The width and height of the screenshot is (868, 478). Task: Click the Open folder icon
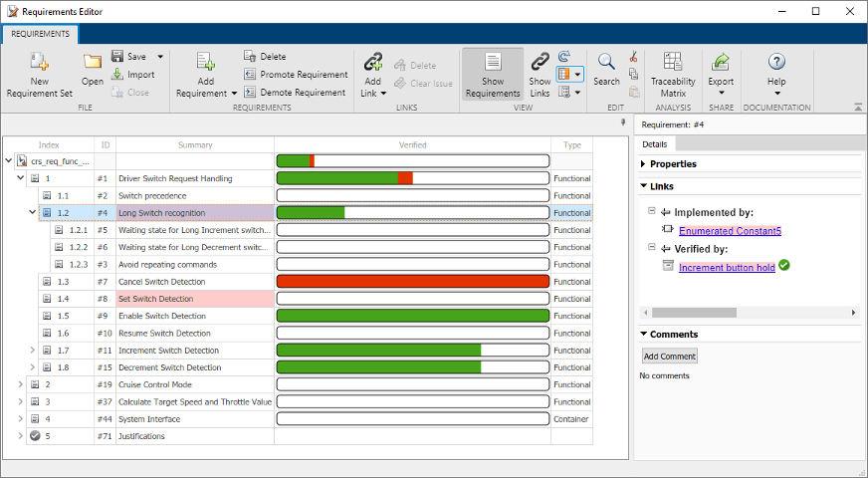pos(93,63)
